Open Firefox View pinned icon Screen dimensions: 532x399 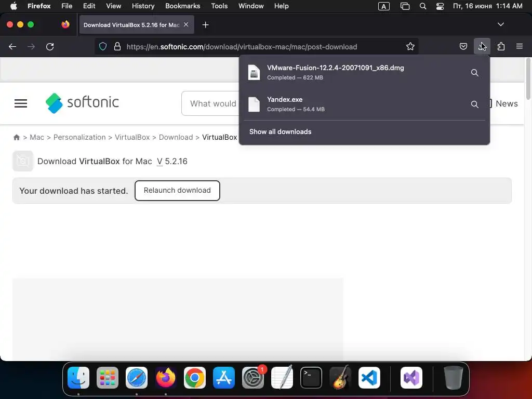click(65, 24)
